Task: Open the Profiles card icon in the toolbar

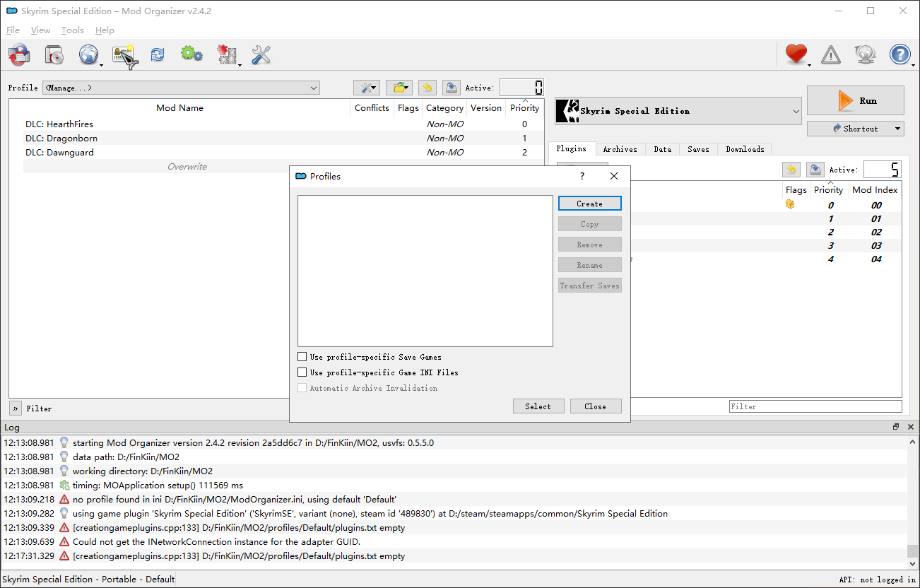Action: point(124,54)
